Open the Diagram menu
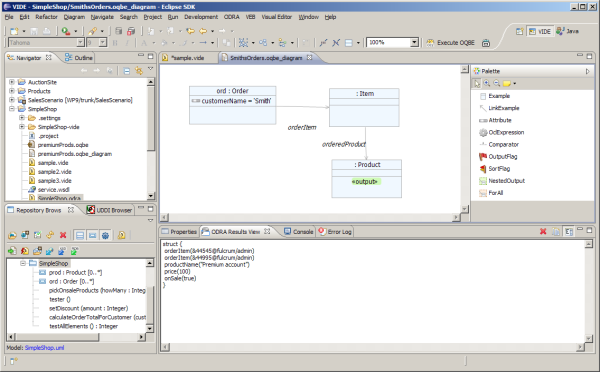The image size is (600, 372). [74, 17]
